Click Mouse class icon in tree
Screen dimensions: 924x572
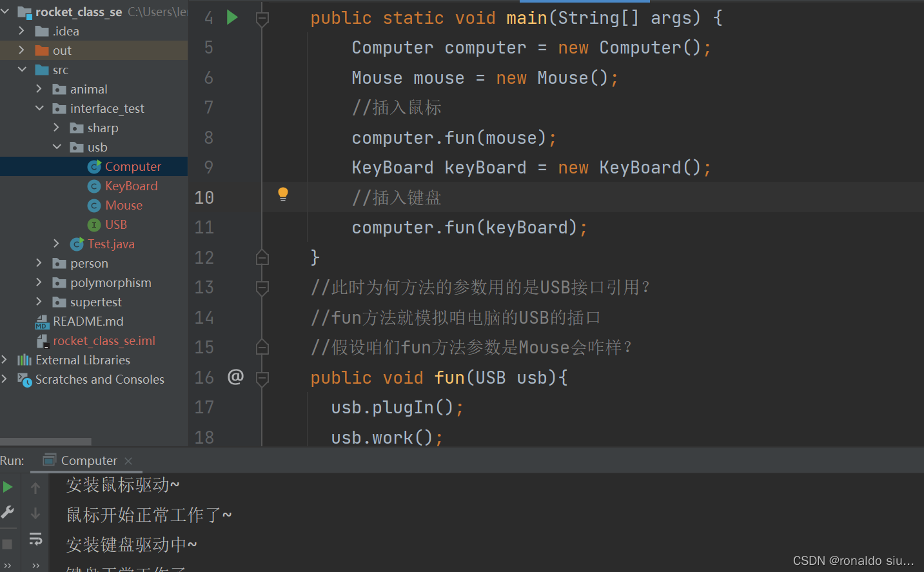(x=94, y=205)
